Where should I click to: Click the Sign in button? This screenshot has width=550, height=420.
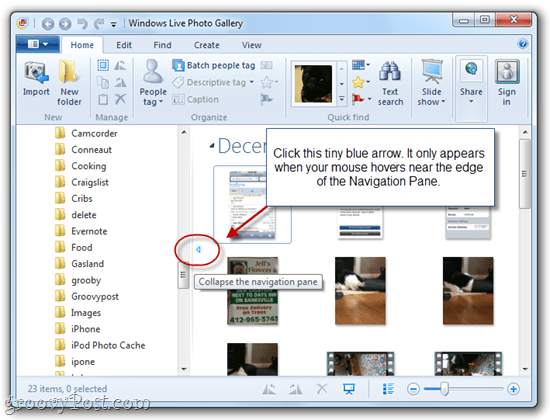(x=507, y=83)
